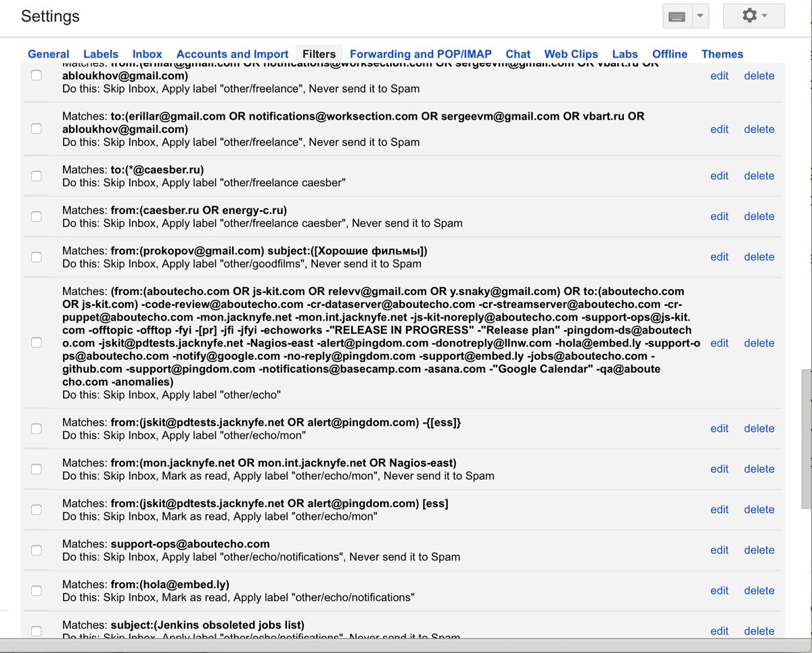Click the vertical scrollbar thumb on the right
The width and height of the screenshot is (812, 653).
click(x=806, y=438)
